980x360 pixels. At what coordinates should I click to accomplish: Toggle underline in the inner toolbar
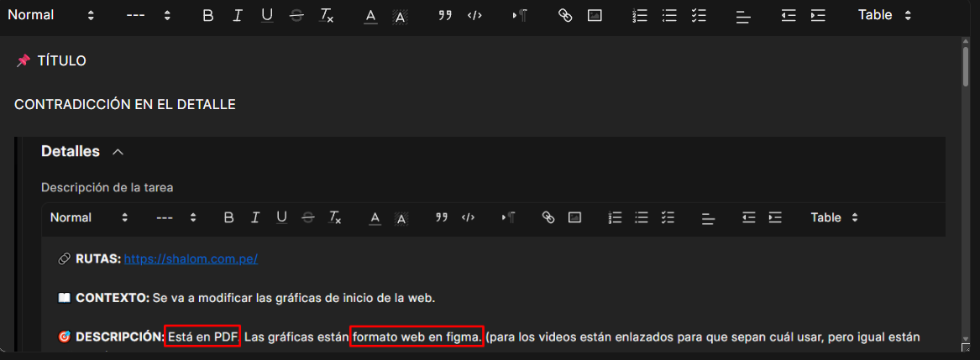(281, 217)
